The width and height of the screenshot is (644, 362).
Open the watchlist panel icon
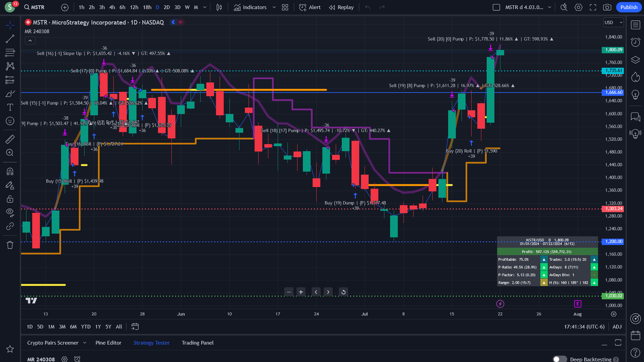pyautogui.click(x=635, y=25)
